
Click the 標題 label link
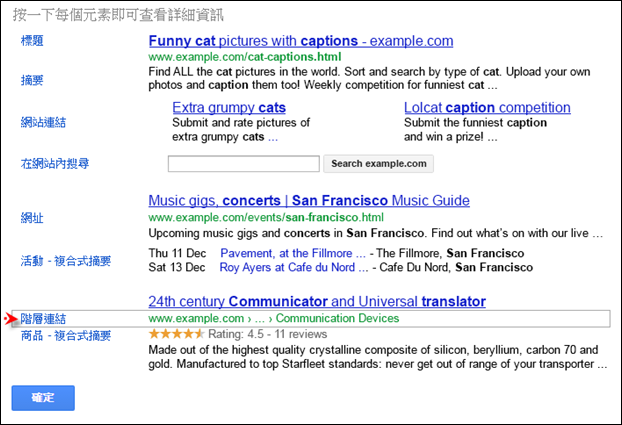coord(32,40)
